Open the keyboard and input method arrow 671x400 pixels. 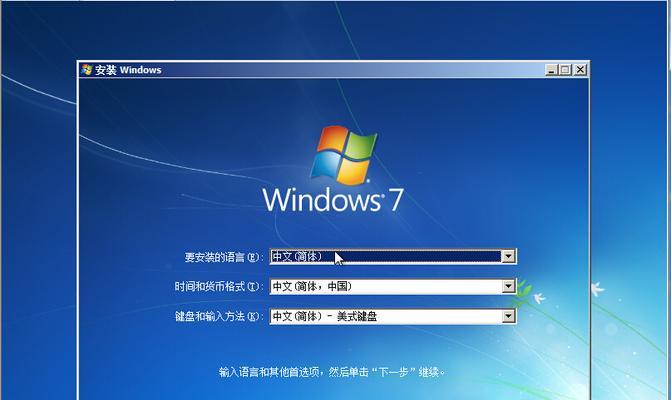pos(508,316)
